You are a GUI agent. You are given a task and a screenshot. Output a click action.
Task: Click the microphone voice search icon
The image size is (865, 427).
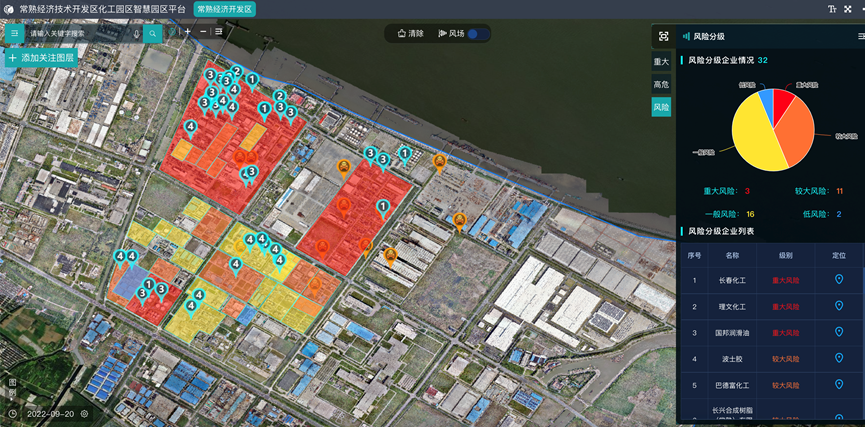pyautogui.click(x=136, y=33)
